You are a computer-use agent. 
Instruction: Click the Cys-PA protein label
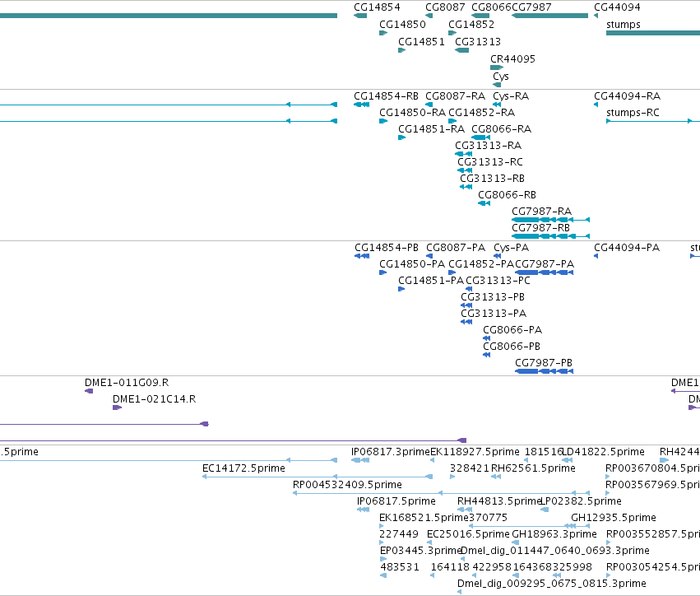[x=511, y=248]
